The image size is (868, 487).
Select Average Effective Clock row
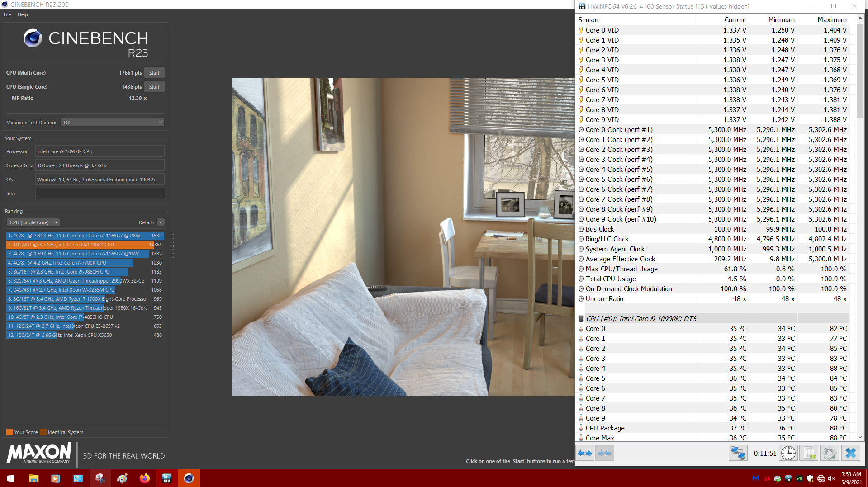(x=713, y=259)
